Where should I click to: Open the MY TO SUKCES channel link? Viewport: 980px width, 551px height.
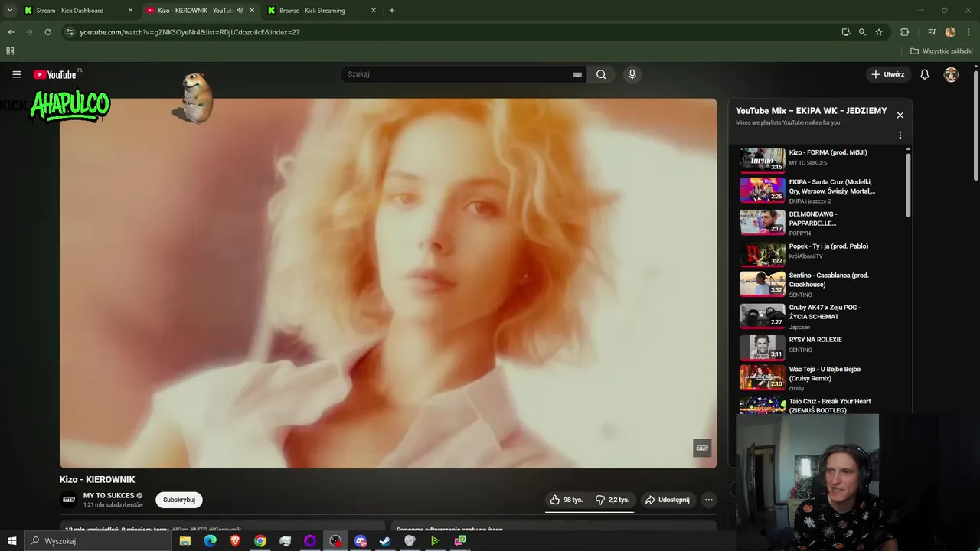(x=109, y=495)
